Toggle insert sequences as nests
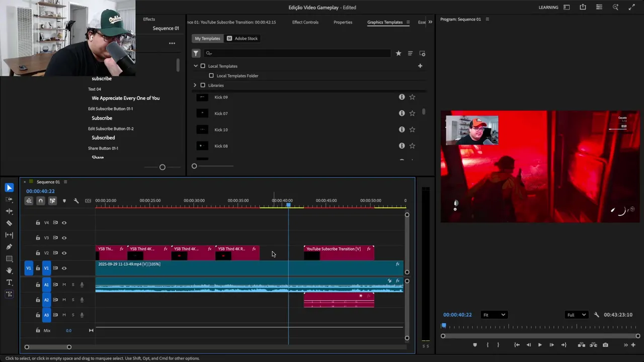The height and width of the screenshot is (362, 644). pos(29,201)
